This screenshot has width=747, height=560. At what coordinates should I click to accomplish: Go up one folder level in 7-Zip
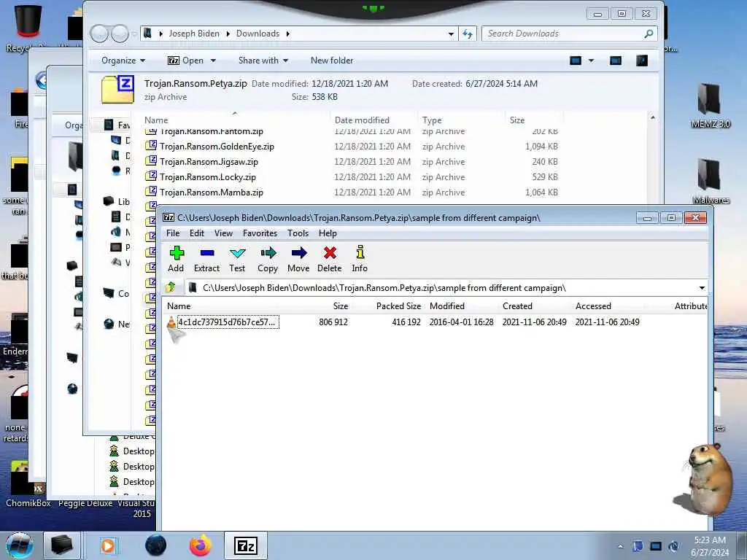171,287
